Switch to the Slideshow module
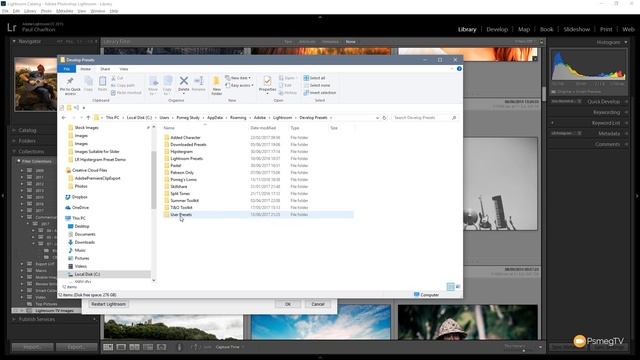Image resolution: width=640 pixels, height=360 pixels. [x=576, y=29]
